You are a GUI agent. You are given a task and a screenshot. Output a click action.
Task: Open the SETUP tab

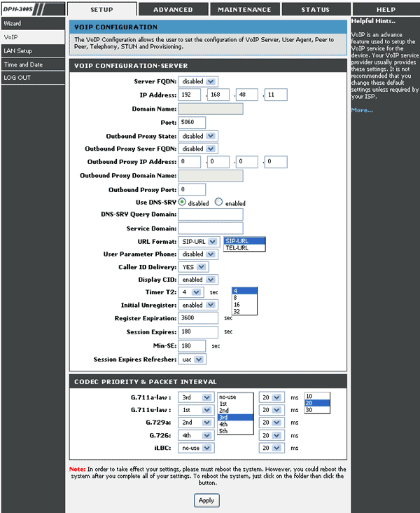point(101,9)
